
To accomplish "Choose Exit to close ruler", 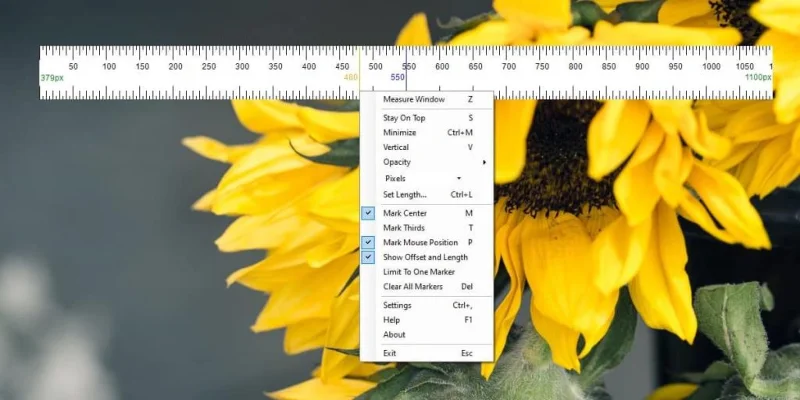I will pyautogui.click(x=427, y=353).
